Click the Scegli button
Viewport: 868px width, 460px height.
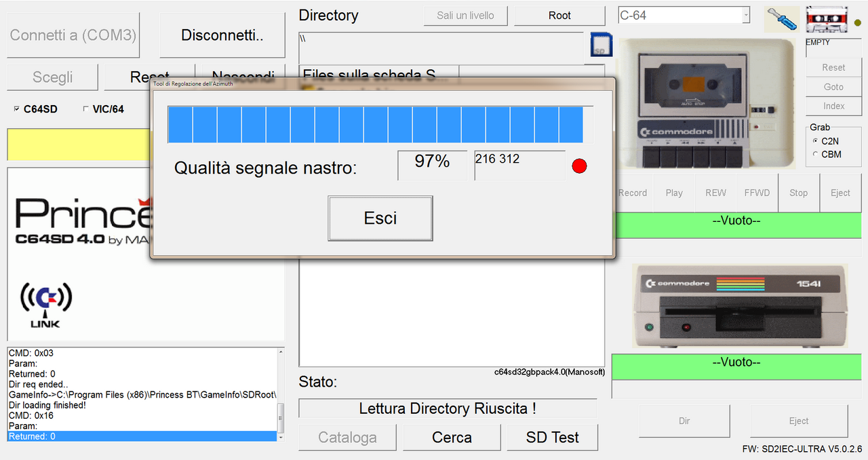coord(53,77)
